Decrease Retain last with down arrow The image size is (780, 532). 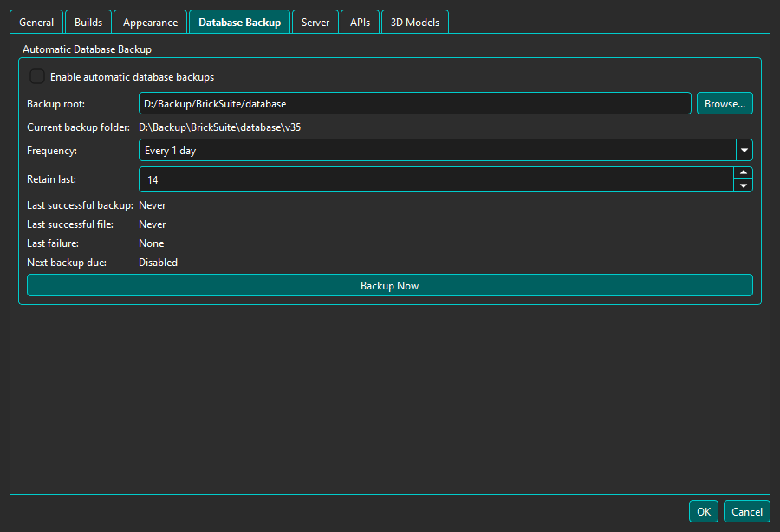[x=744, y=186]
